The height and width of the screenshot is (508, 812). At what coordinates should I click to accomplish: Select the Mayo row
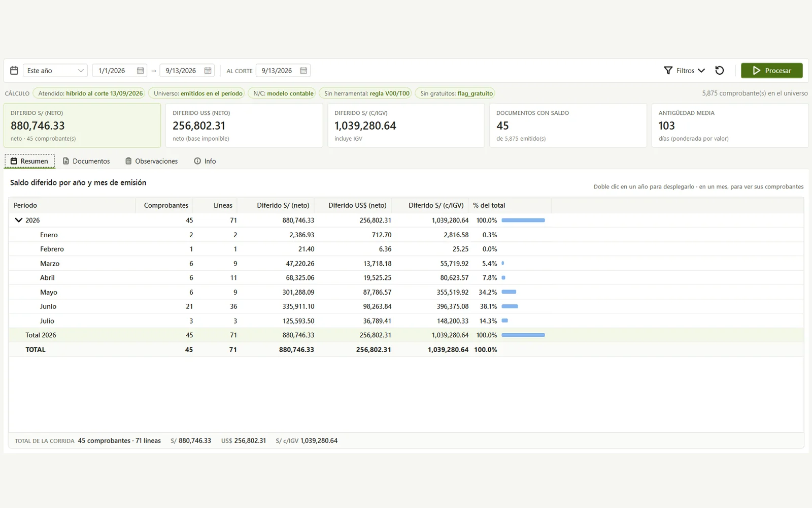406,292
